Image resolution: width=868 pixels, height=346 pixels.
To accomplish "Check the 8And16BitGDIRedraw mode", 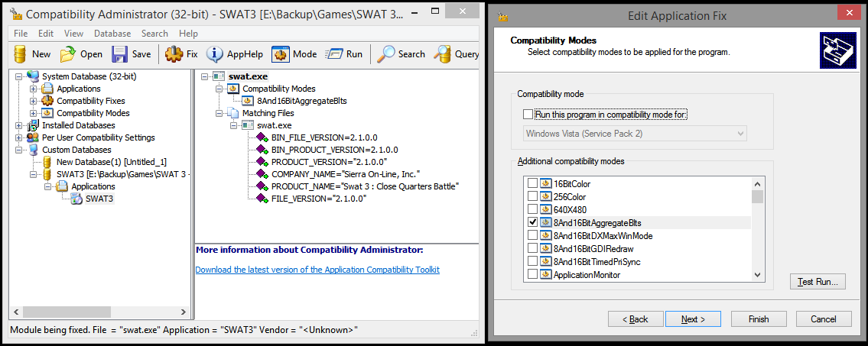I will point(532,249).
